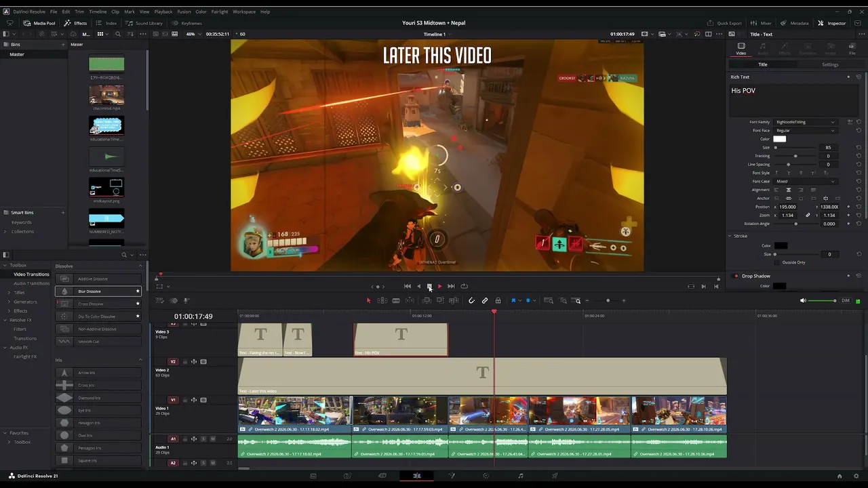Image resolution: width=868 pixels, height=488 pixels.
Task: Open the Smart Bins Keywords bin
Action: [21, 222]
